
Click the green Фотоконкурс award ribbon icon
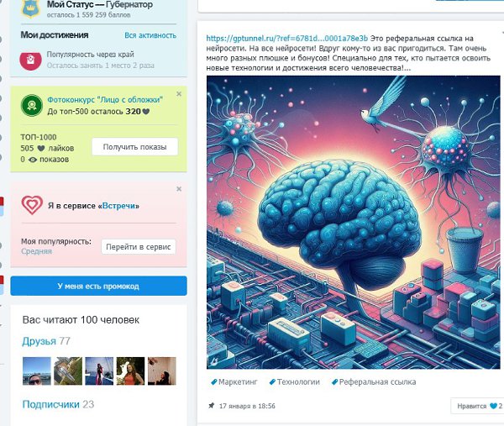(32, 105)
